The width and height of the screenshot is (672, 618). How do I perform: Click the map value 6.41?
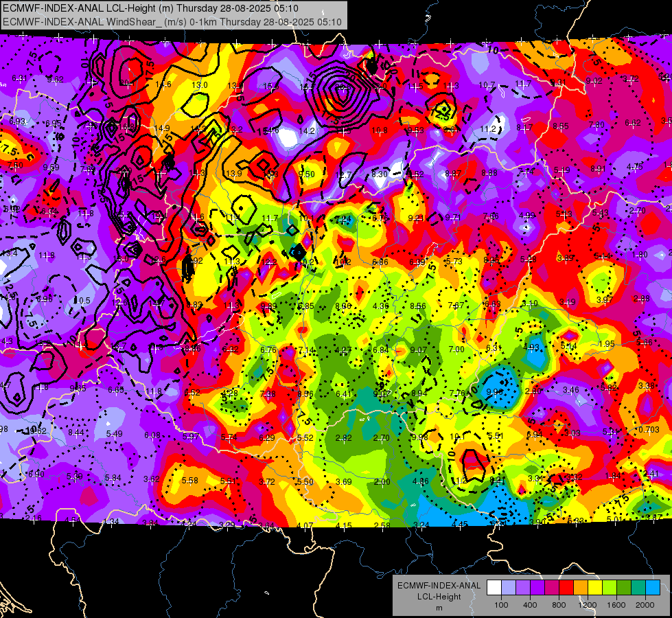(344, 393)
